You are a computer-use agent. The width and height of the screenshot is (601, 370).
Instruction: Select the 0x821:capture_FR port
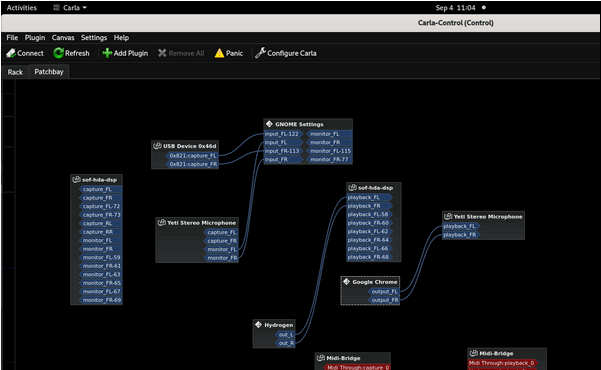(x=192, y=164)
